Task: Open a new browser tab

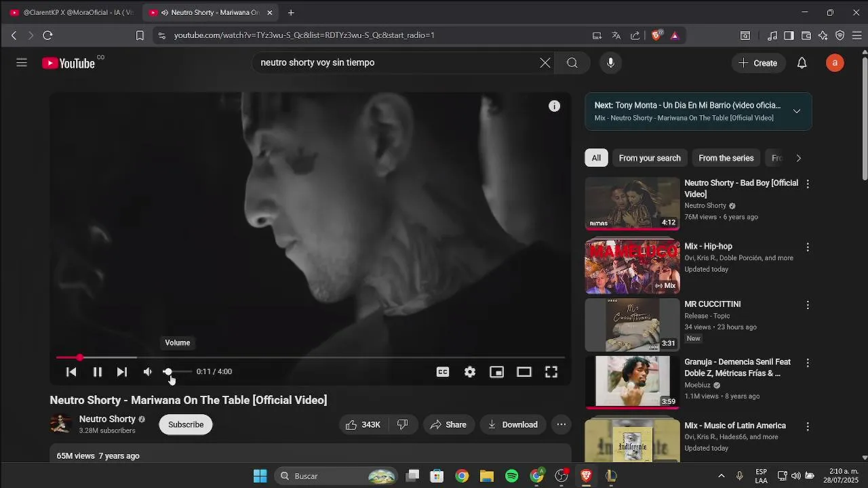Action: click(x=291, y=12)
